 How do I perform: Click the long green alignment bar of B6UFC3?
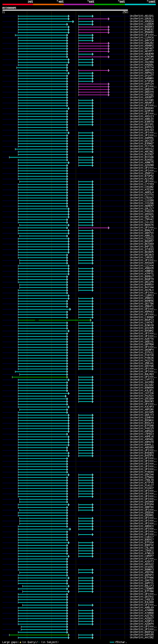coord(55,320)
